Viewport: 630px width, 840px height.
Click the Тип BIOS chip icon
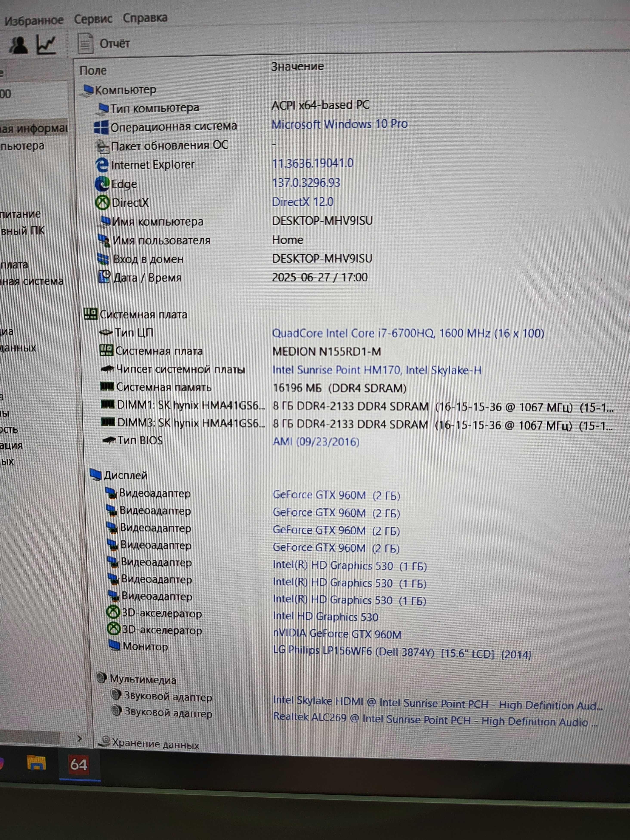(109, 440)
